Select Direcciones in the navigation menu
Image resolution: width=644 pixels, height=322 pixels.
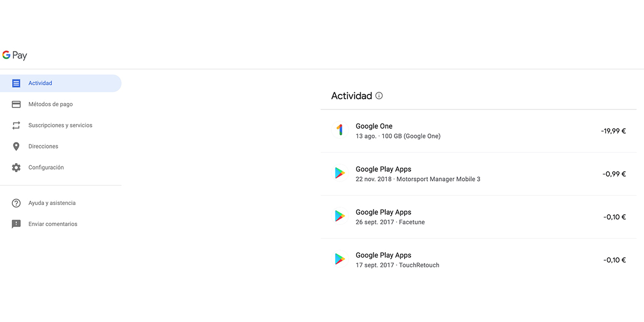[43, 146]
